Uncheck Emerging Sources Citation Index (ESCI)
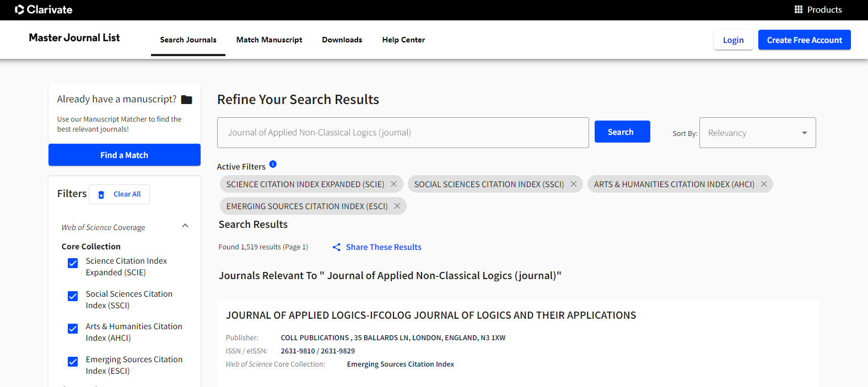 pos(73,362)
